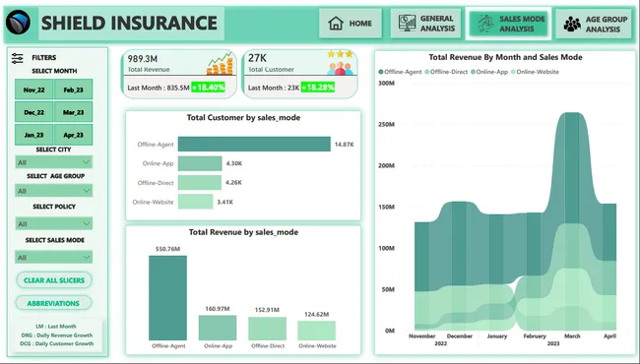
Task: Open the Select City dropdown
Action: pyautogui.click(x=53, y=162)
